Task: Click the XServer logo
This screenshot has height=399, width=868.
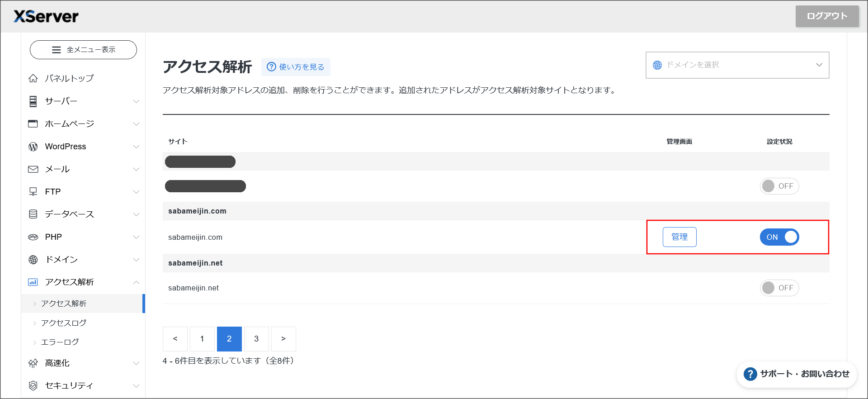Action: [46, 16]
